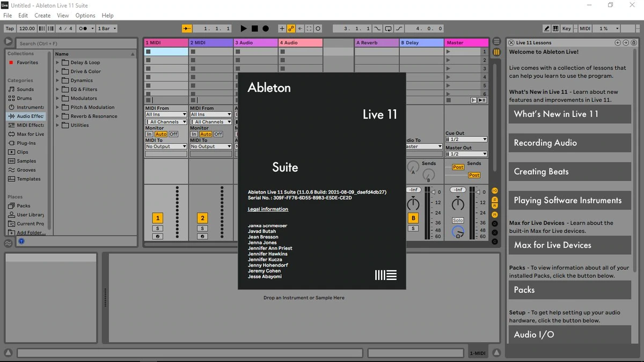Open the Help menu

tap(108, 16)
